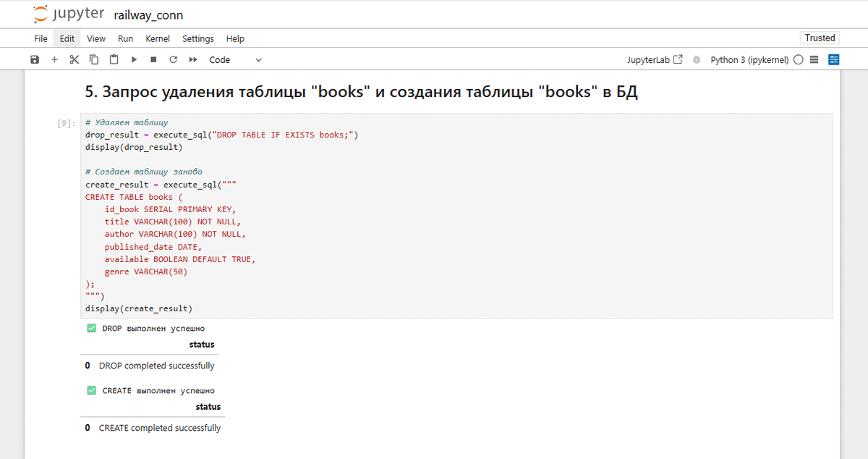The height and width of the screenshot is (459, 868).
Task: Click the display(drop_result) code line
Action: (x=134, y=147)
